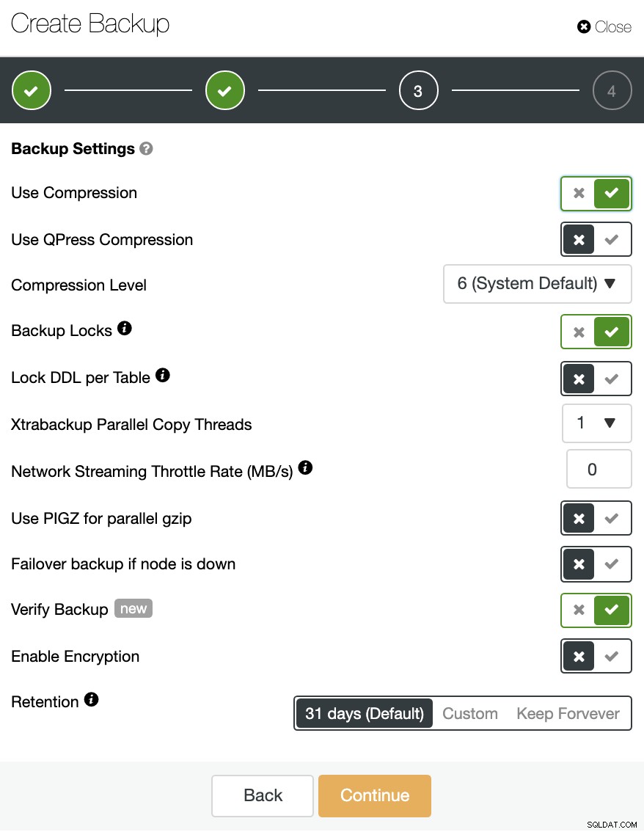Go to completed step two checkmark circle
Screen dimensions: 644x832
pos(225,90)
